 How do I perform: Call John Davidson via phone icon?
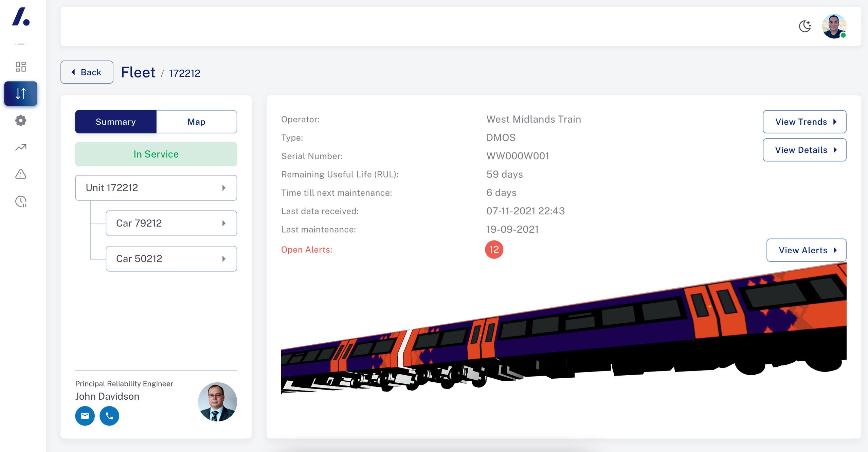109,416
